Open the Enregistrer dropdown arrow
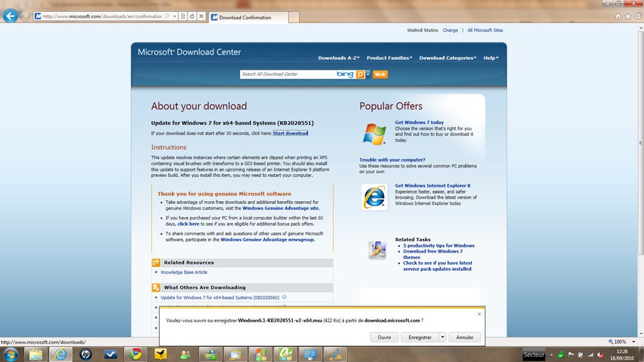This screenshot has width=644, height=362. [x=442, y=337]
